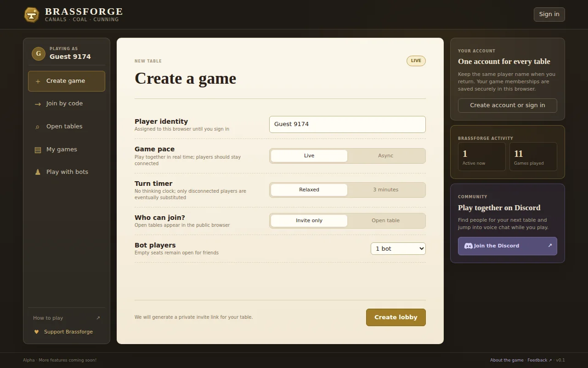Screen dimensions: 588x368
Task: Click the Create a game heading
Action: click(186, 79)
